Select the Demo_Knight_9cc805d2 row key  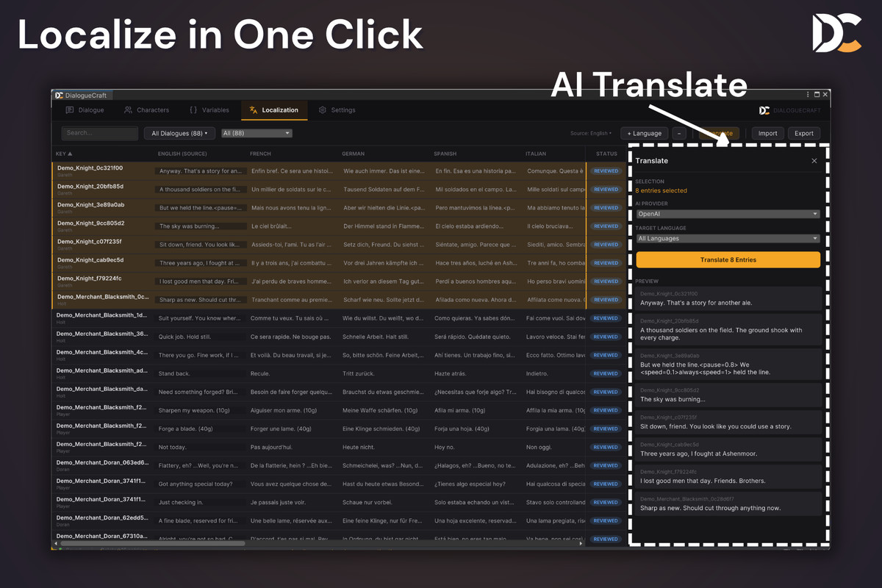click(x=90, y=223)
